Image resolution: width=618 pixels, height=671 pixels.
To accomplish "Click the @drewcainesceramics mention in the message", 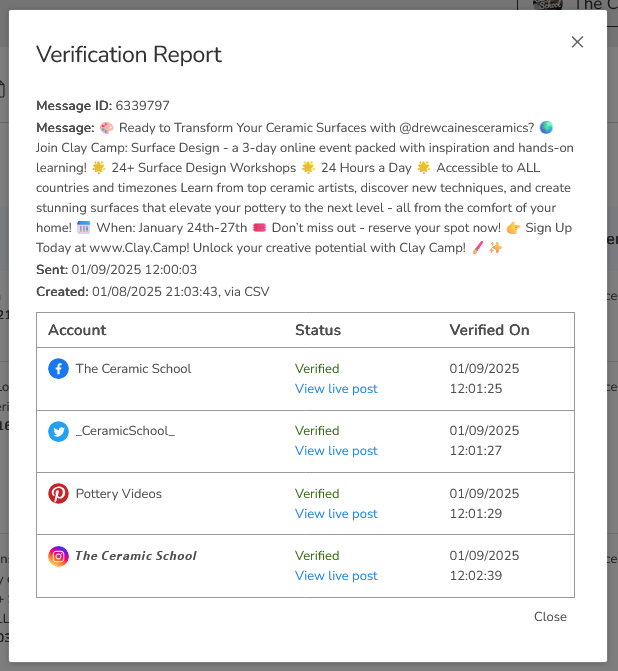I will pyautogui.click(x=466, y=128).
